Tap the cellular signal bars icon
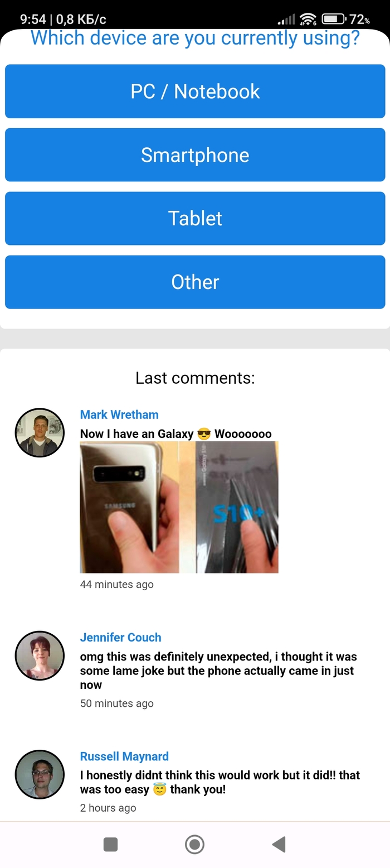This screenshot has height=868, width=390. [287, 20]
